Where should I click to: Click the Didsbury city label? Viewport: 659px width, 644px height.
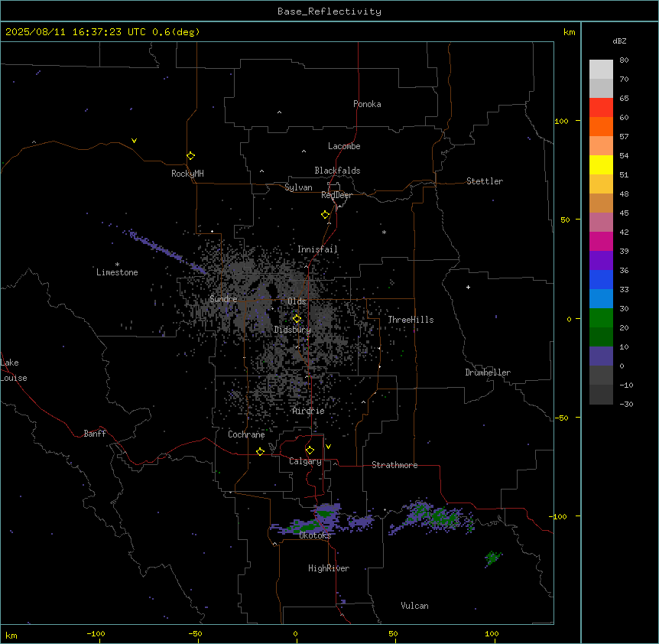(x=293, y=330)
